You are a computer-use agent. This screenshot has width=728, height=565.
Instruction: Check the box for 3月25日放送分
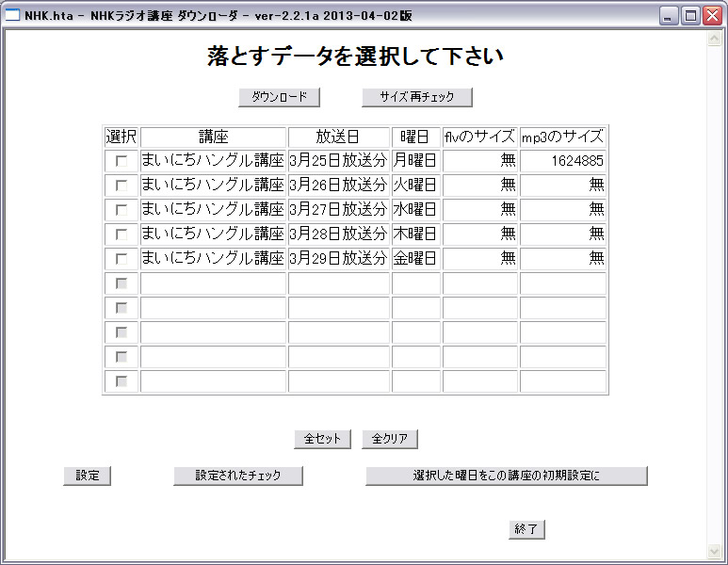(121, 161)
